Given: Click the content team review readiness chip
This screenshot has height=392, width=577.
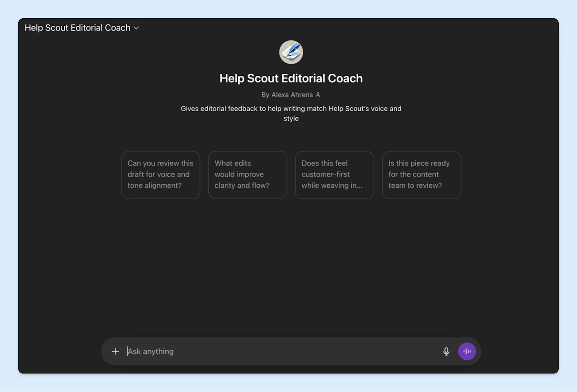Looking at the screenshot, I should 421,174.
